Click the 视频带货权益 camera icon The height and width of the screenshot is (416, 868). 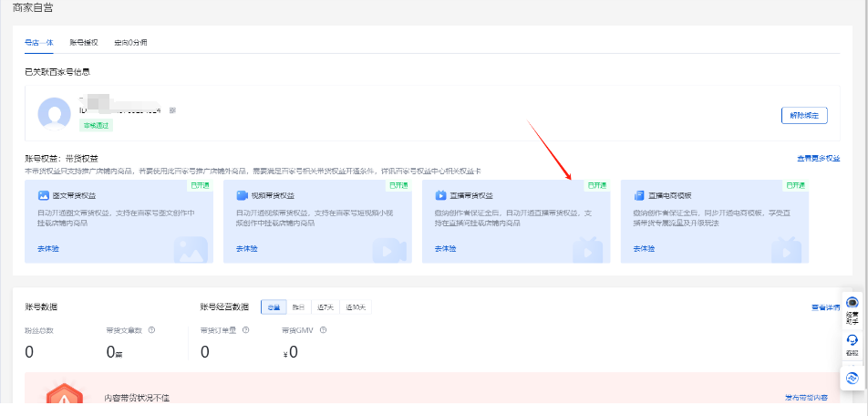point(242,195)
